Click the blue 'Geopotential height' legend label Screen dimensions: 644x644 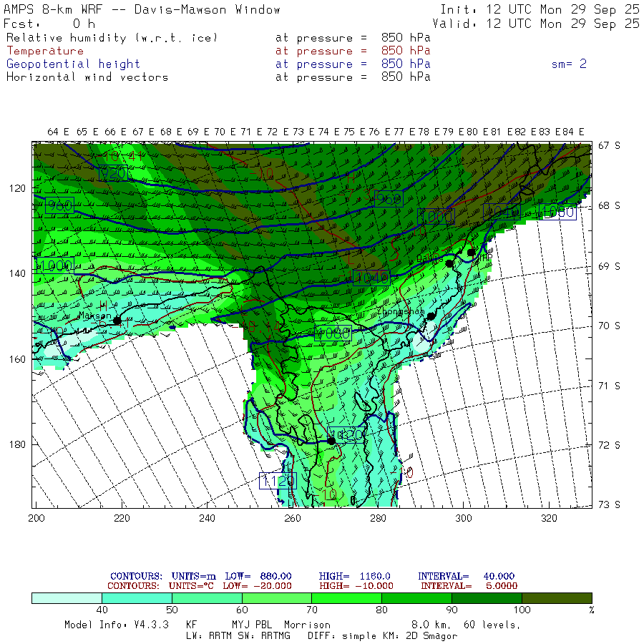73,64
